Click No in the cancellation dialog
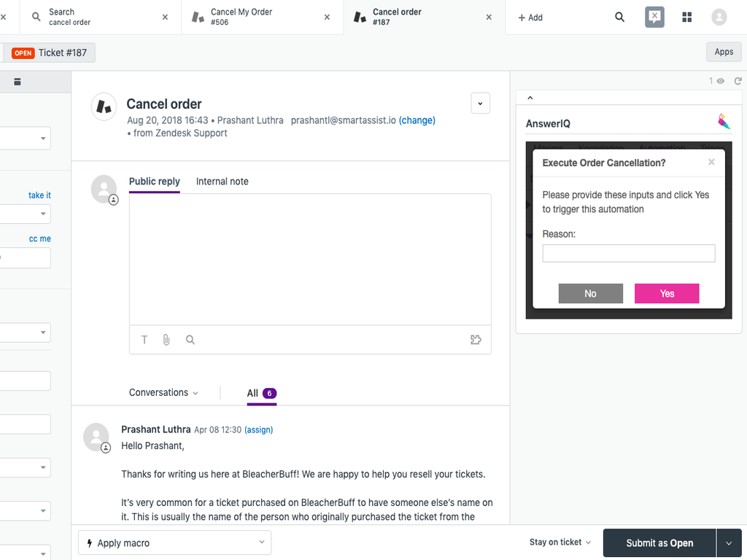Viewport: 747px width, 560px height. pyautogui.click(x=590, y=293)
